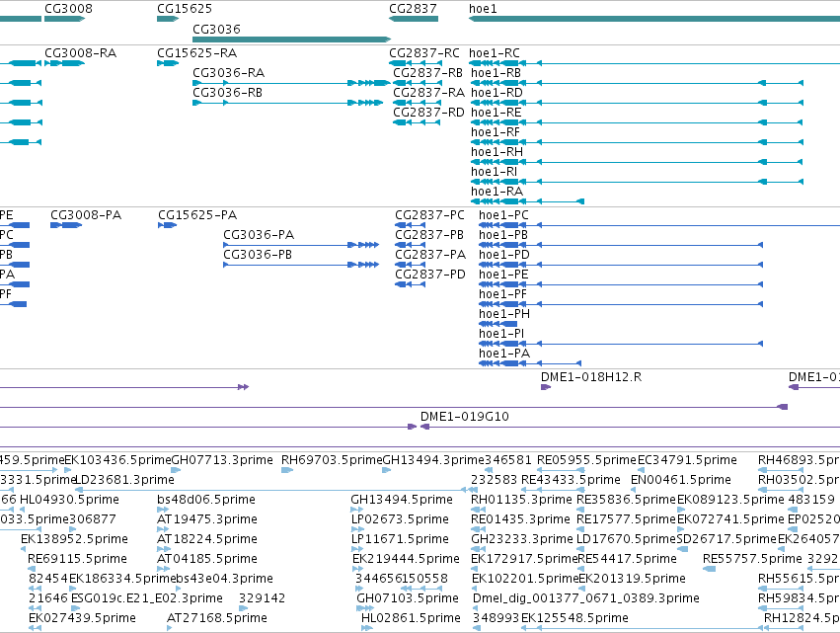Open protein CG15625-PA
This screenshot has height=633, width=840.
click(x=167, y=225)
